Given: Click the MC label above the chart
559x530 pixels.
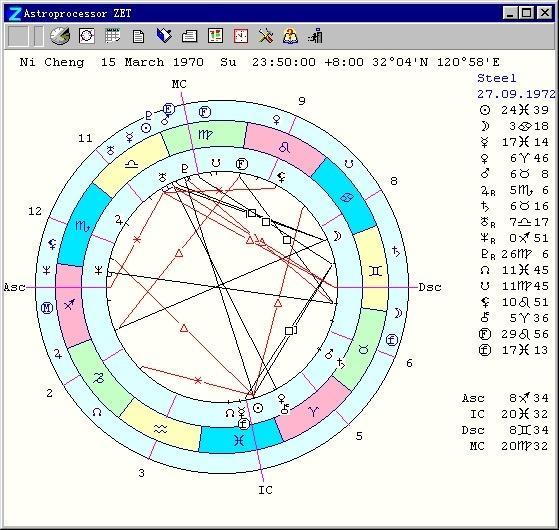Looking at the screenshot, I should click(x=179, y=84).
